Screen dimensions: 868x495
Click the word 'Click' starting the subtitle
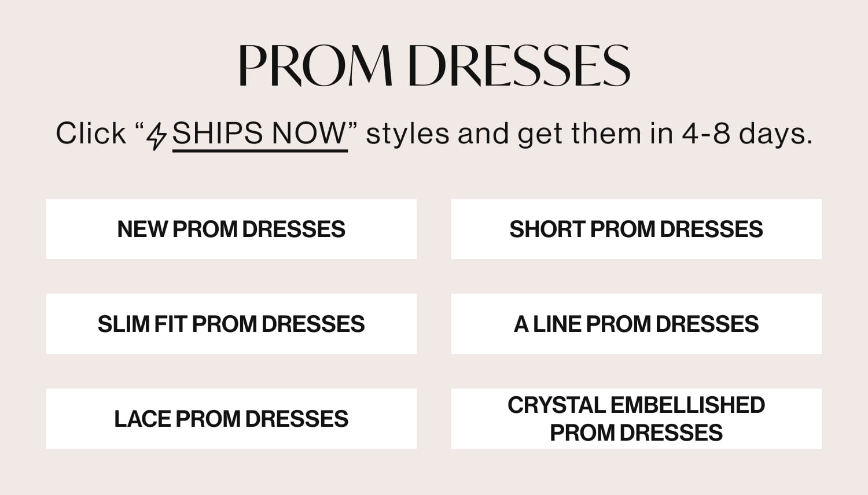click(x=91, y=134)
